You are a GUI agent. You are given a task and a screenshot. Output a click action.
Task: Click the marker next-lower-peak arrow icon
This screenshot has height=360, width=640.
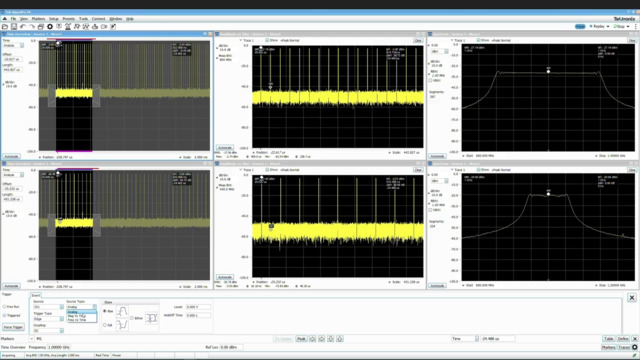(331, 339)
